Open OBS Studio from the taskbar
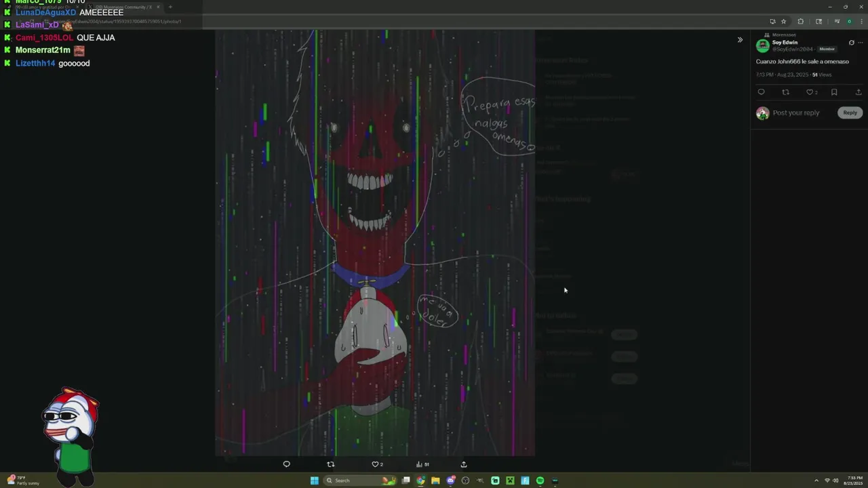The width and height of the screenshot is (868, 488). coord(465,481)
